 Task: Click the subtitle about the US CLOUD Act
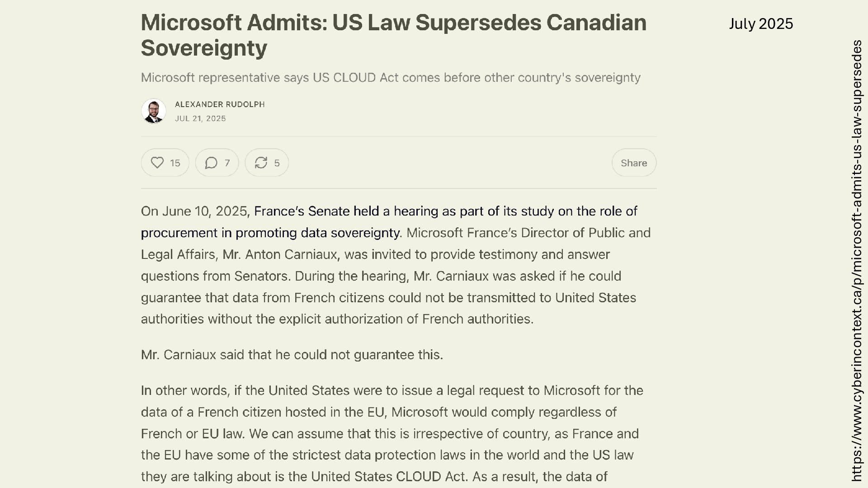pyautogui.click(x=391, y=78)
